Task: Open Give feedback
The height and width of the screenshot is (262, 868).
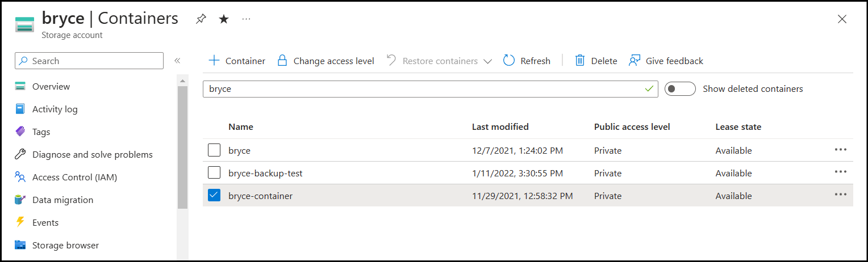Action: [666, 61]
